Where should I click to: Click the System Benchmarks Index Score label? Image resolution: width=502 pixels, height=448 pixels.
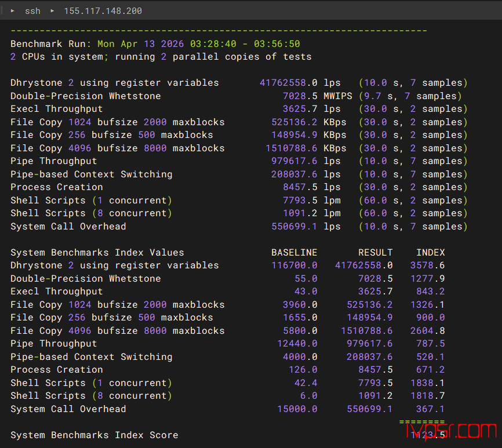(94, 435)
